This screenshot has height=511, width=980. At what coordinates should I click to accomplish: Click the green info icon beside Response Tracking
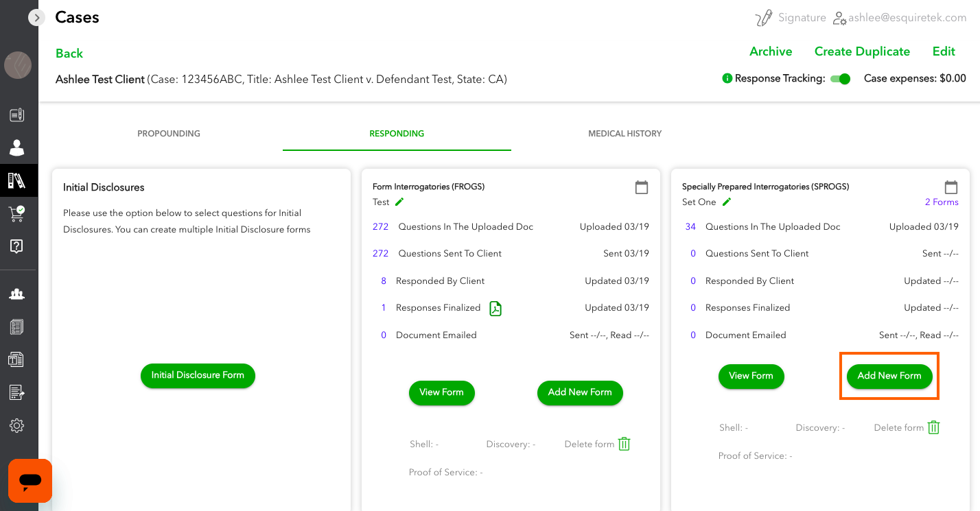727,78
